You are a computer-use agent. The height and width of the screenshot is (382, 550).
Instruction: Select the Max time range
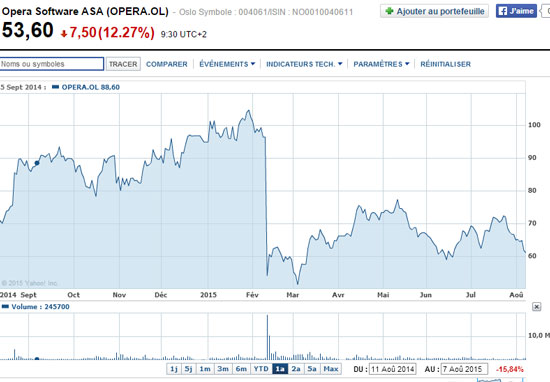click(331, 369)
